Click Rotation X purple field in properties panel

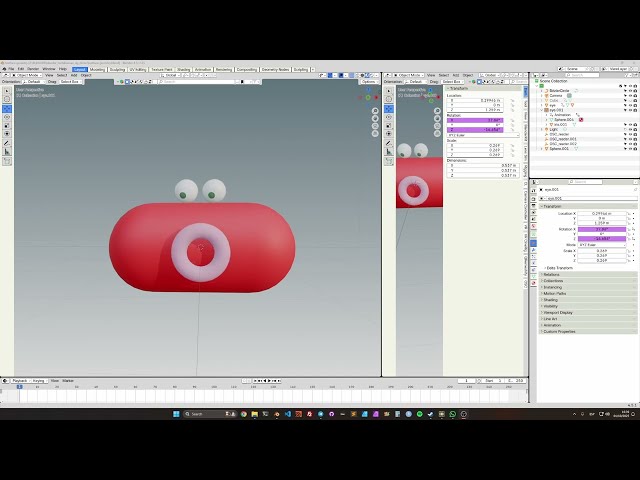point(602,229)
